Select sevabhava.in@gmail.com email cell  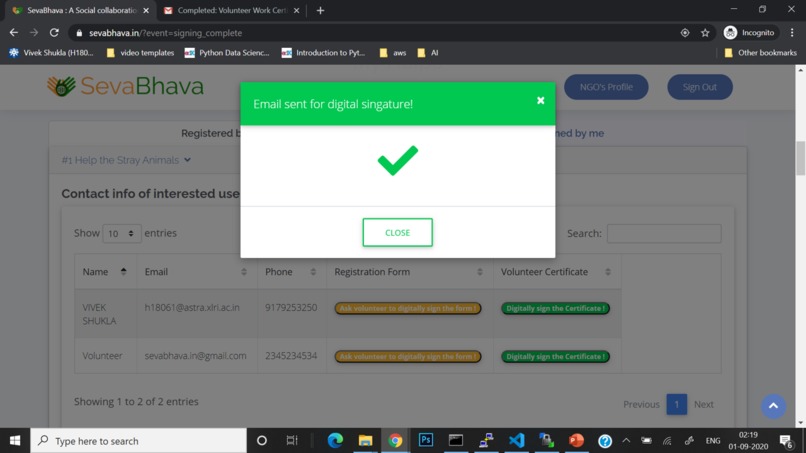195,356
